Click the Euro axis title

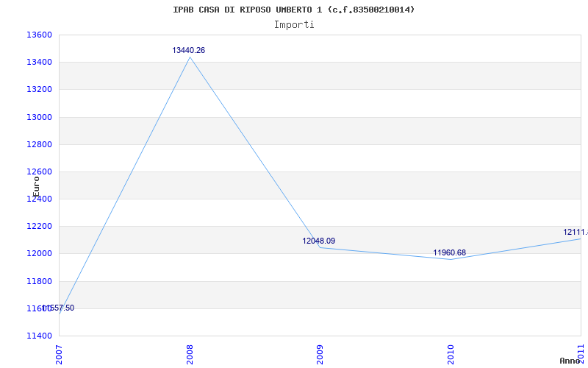point(36,187)
